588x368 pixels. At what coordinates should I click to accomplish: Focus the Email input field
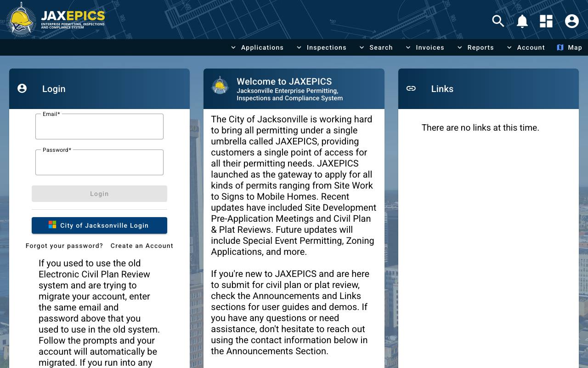[x=99, y=126]
